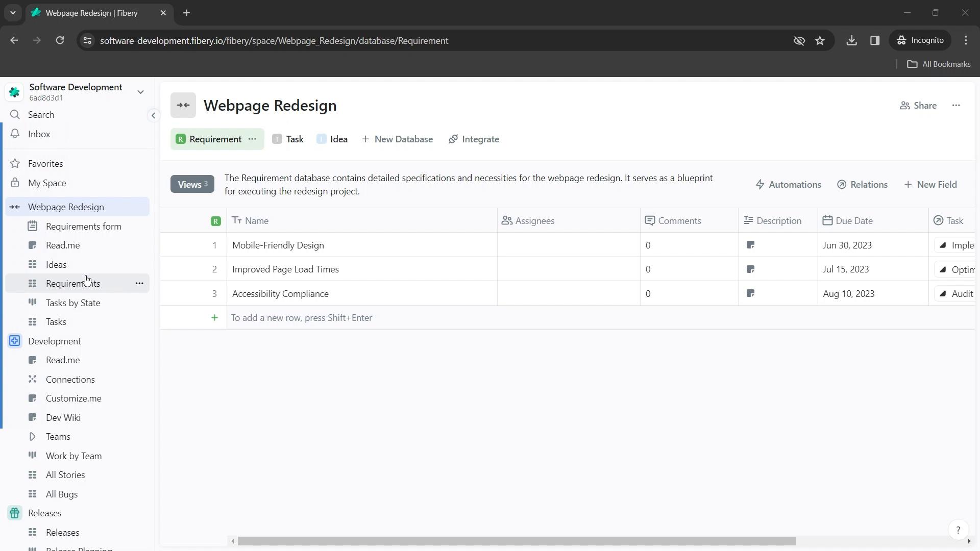Click New Database button
The height and width of the screenshot is (551, 980).
(x=397, y=139)
